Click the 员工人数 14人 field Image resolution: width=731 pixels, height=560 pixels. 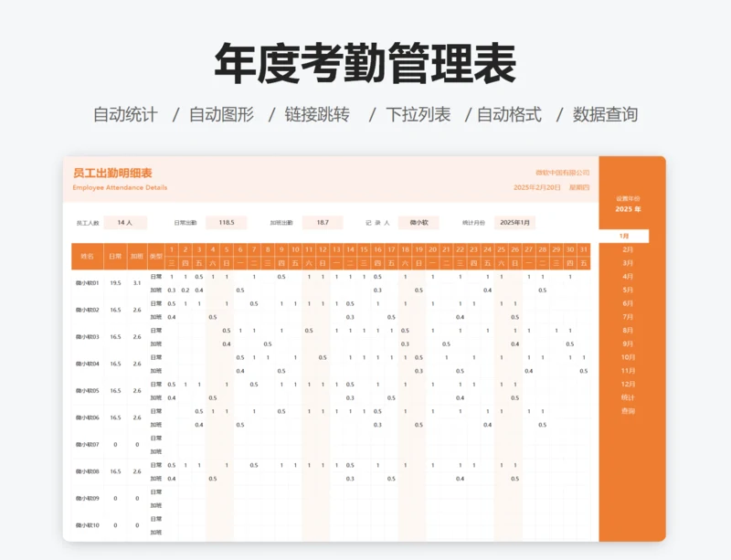click(125, 222)
